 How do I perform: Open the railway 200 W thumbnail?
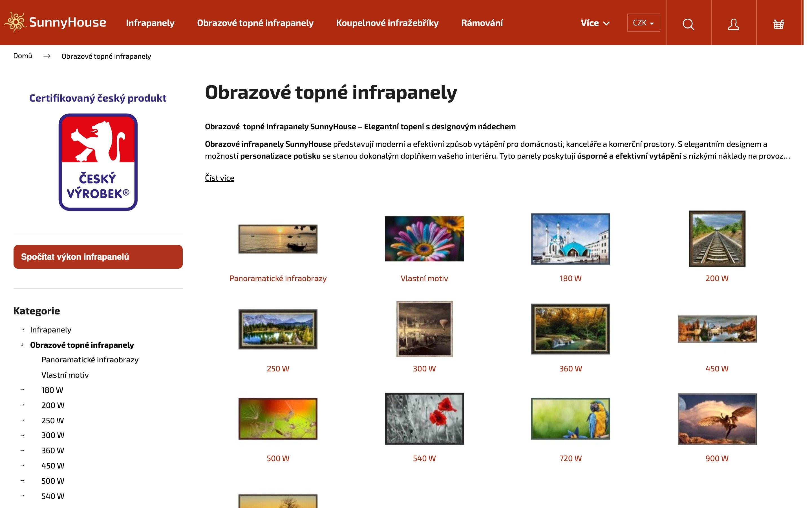coord(717,239)
